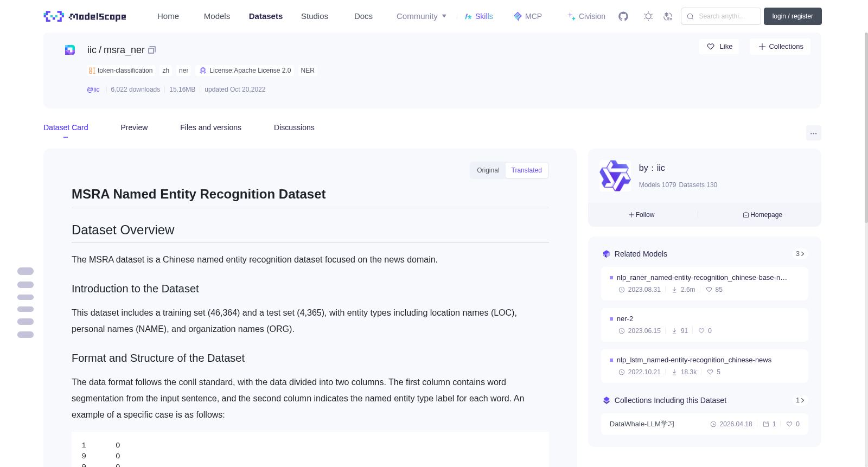
Task: Click 'updated Oct 20,2022' text
Action: (x=235, y=89)
